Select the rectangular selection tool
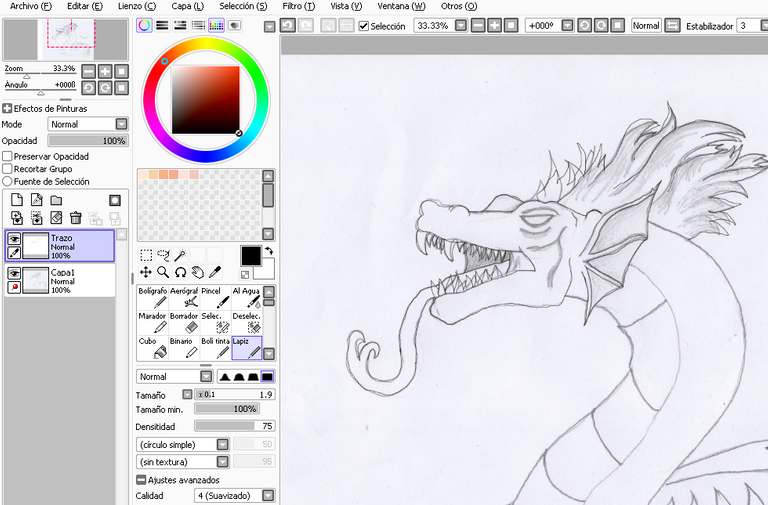Screen dimensions: 768x505 [146, 255]
